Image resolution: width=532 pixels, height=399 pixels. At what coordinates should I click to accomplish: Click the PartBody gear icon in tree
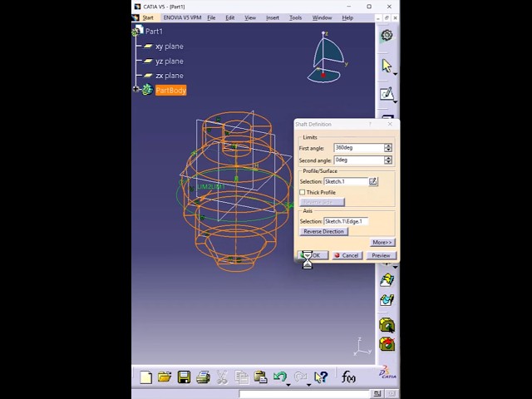click(147, 90)
